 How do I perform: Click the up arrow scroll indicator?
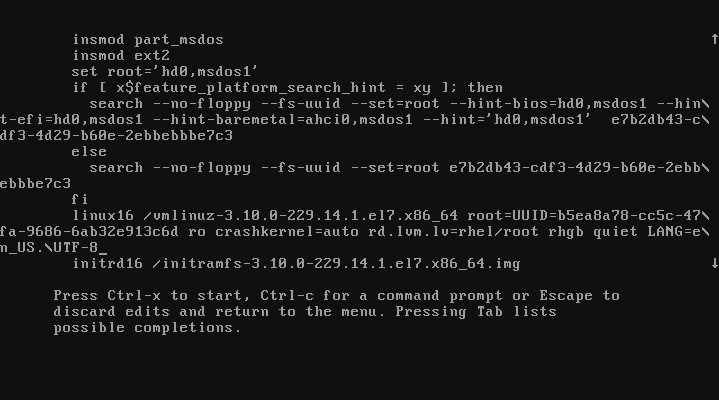[x=714, y=39]
